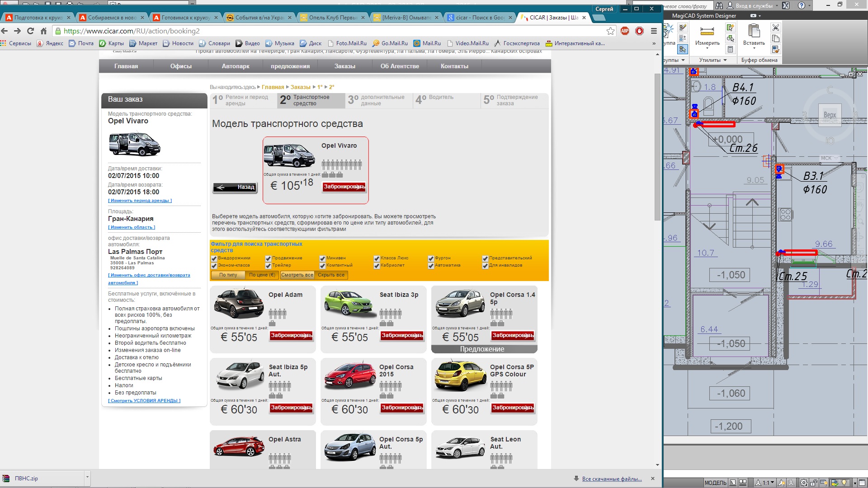Uncheck the Представительский filter checkbox
The height and width of the screenshot is (488, 868).
pyautogui.click(x=485, y=258)
